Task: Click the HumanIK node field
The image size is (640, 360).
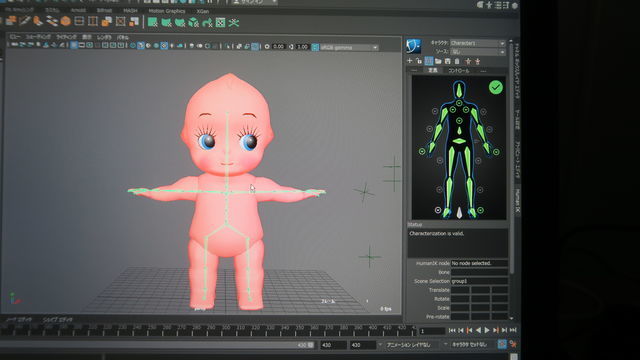Action: (x=479, y=263)
